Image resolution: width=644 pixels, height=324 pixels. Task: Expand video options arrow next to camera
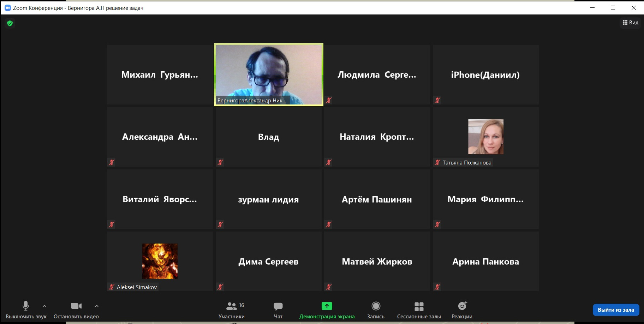[x=97, y=306]
